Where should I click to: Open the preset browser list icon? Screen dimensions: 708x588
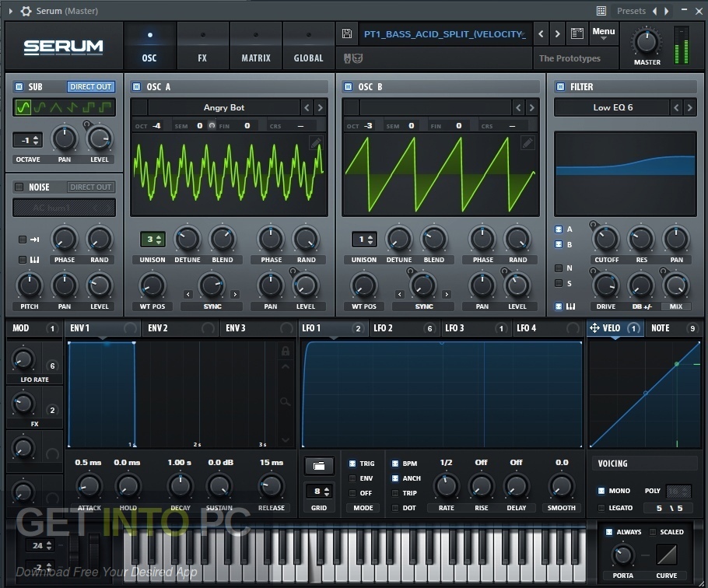577,33
